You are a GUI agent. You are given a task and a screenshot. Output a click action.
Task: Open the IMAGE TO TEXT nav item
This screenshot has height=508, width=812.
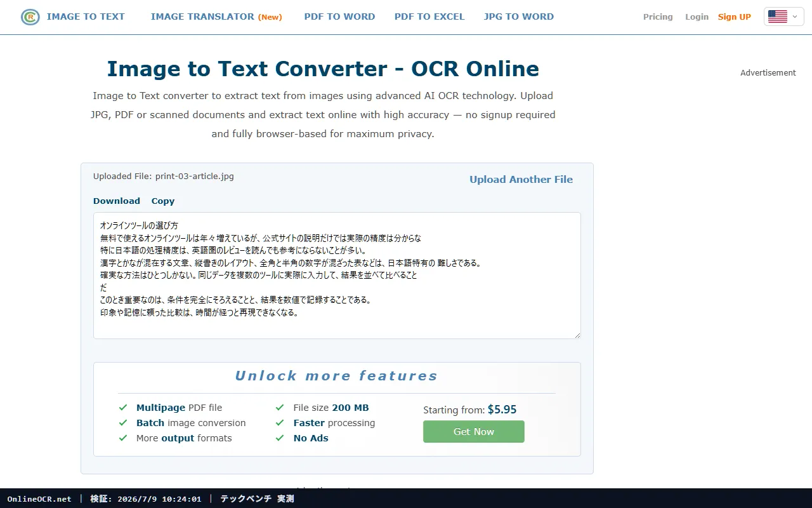coord(86,17)
